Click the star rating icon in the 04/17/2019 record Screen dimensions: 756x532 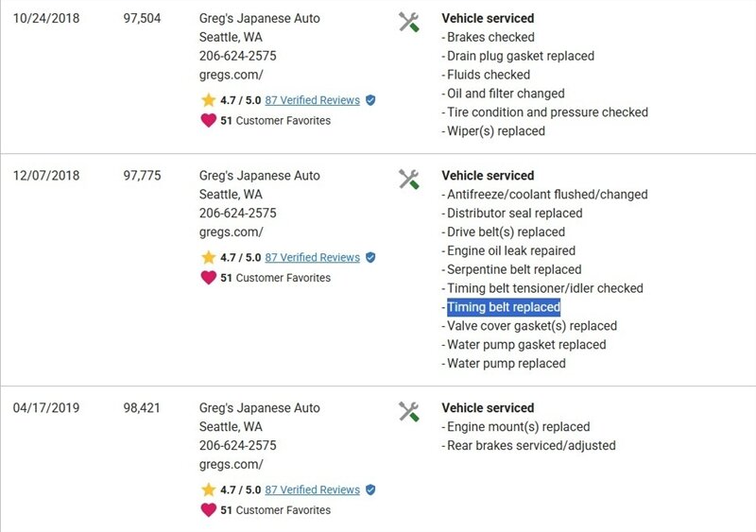point(208,489)
